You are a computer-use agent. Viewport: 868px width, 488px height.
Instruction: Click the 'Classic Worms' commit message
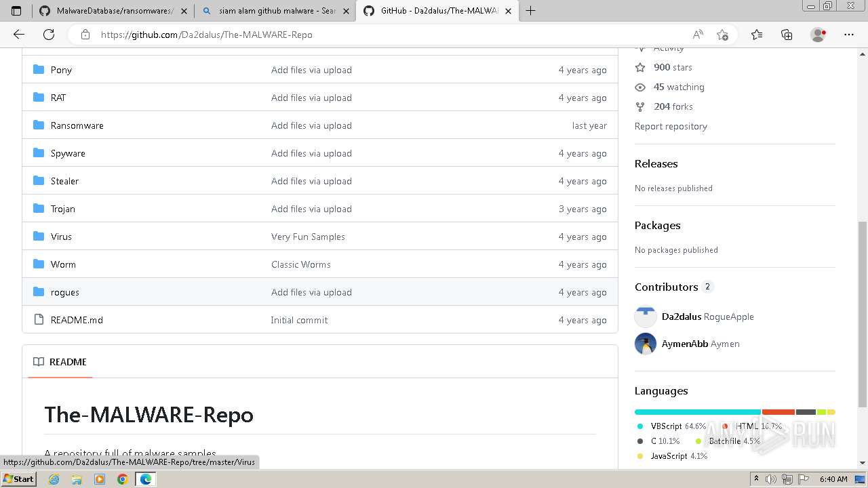coord(301,264)
